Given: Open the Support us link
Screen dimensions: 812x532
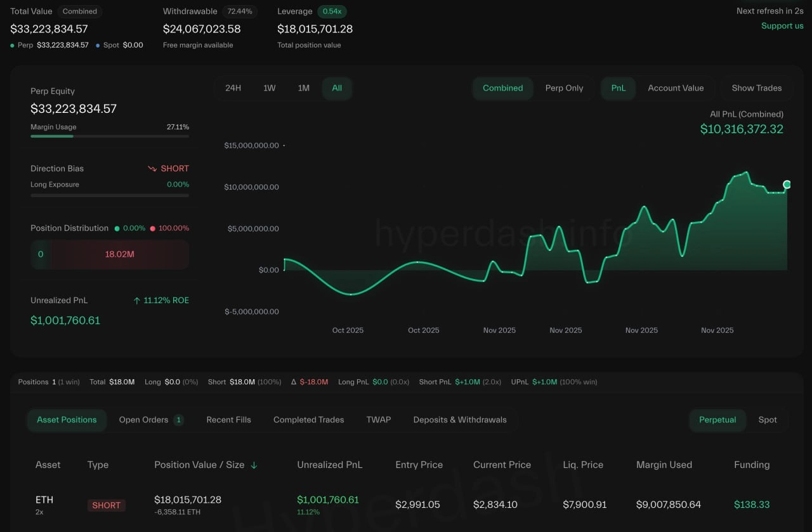Looking at the screenshot, I should point(782,26).
